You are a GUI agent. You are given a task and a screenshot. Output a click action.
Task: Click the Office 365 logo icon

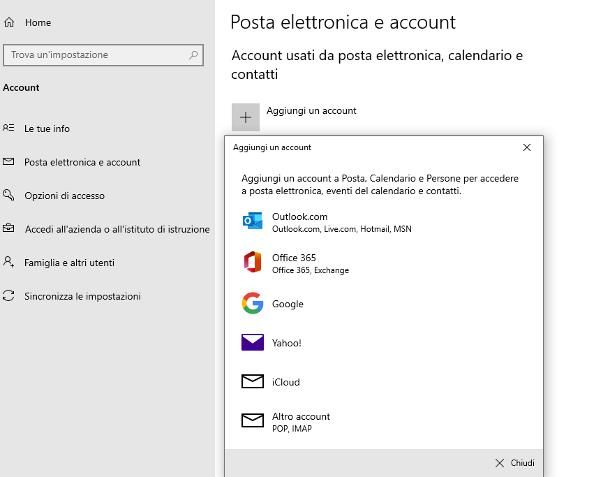252,262
